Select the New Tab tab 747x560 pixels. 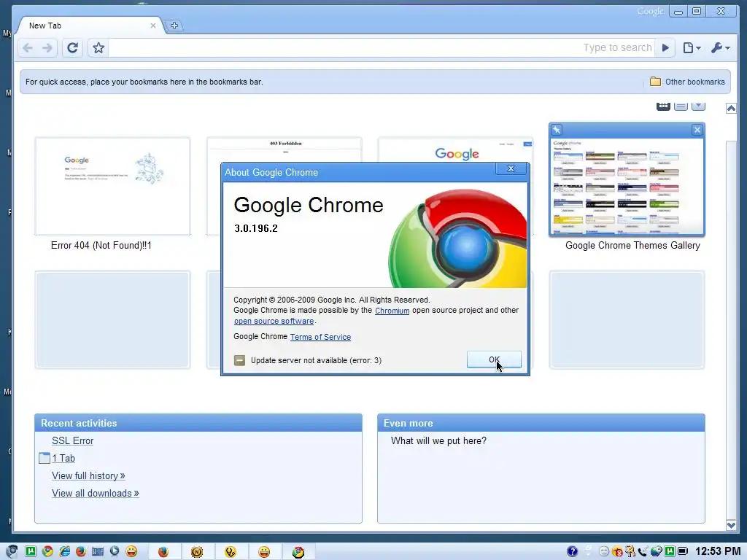click(90, 26)
